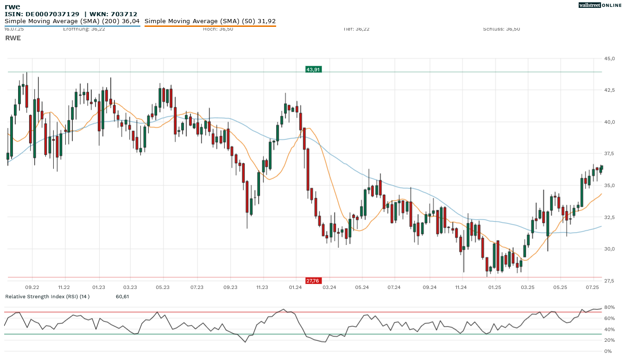Click the 11.23 date axis label
Viewport: 625px width, 364px height.
click(262, 288)
